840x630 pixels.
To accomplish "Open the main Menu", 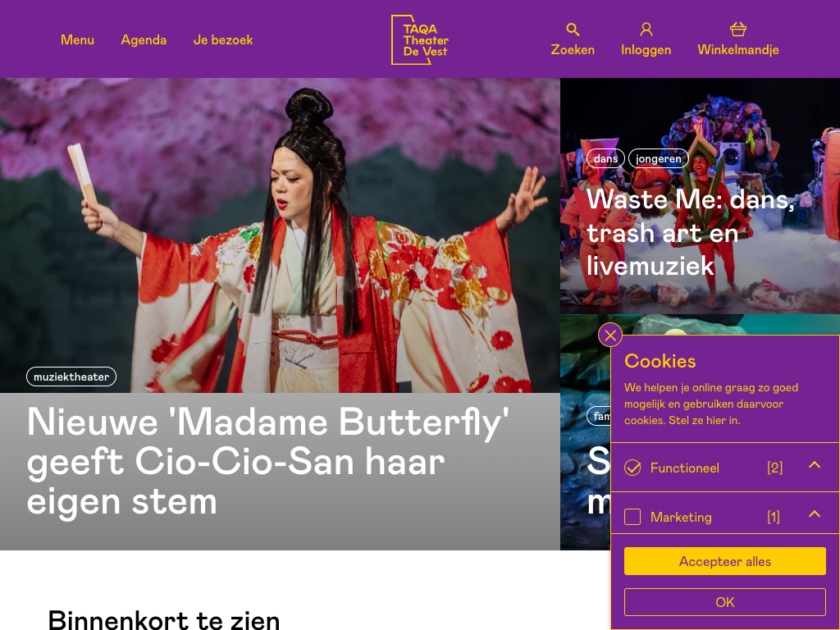I will pos(77,39).
